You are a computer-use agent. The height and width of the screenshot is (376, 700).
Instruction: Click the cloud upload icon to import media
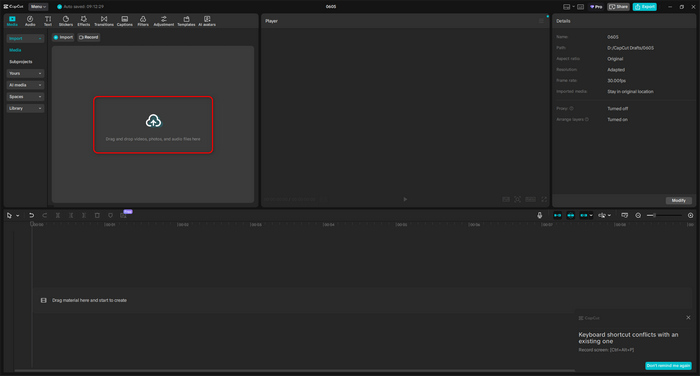pos(153,121)
